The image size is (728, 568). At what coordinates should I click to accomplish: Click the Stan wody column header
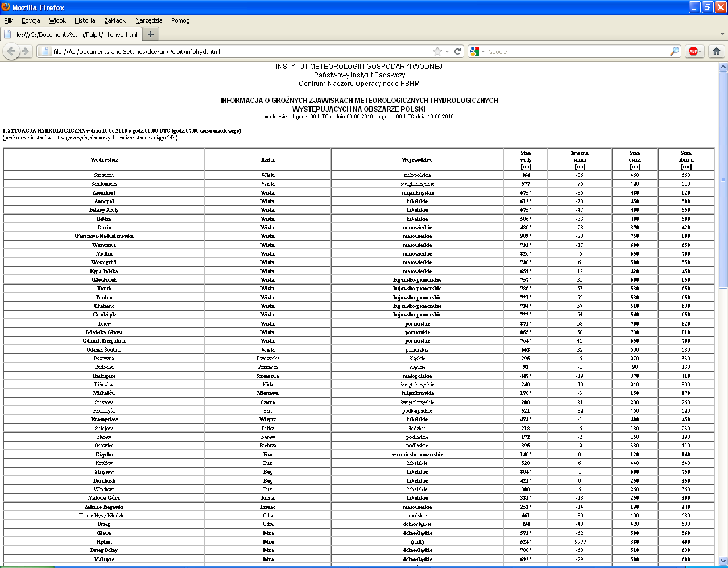tap(526, 159)
